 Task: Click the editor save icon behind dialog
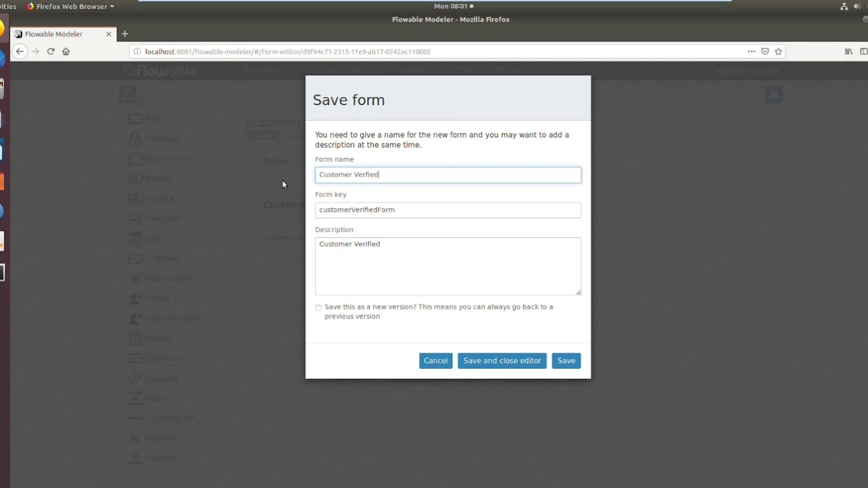[x=128, y=95]
